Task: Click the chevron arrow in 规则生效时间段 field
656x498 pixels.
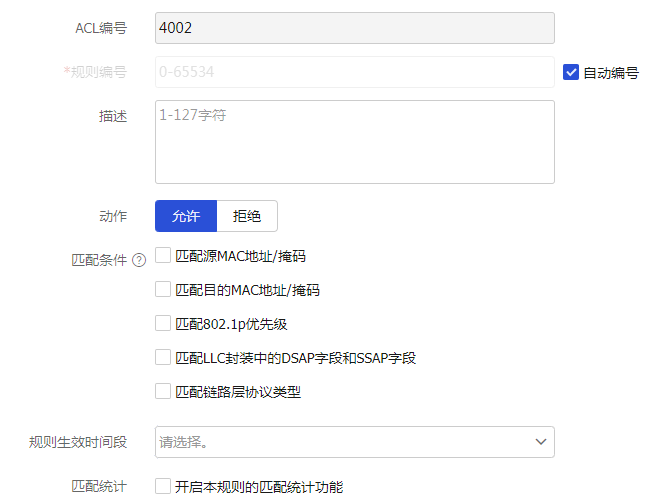Action: [540, 441]
